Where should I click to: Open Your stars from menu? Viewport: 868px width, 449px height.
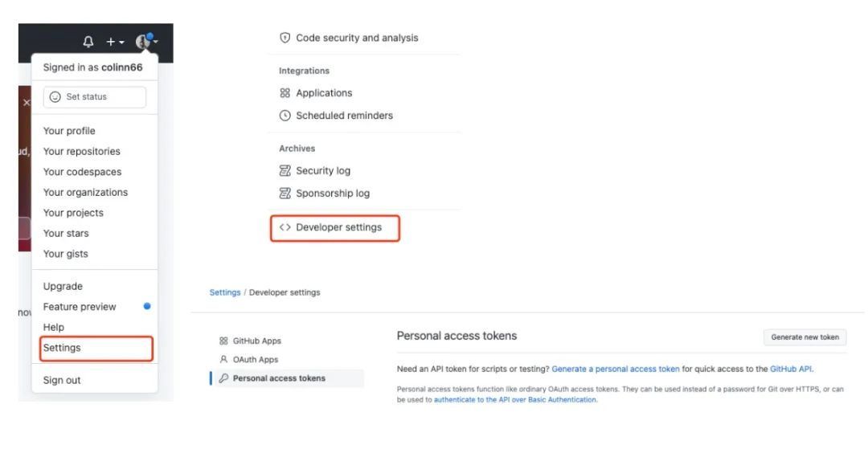point(66,233)
